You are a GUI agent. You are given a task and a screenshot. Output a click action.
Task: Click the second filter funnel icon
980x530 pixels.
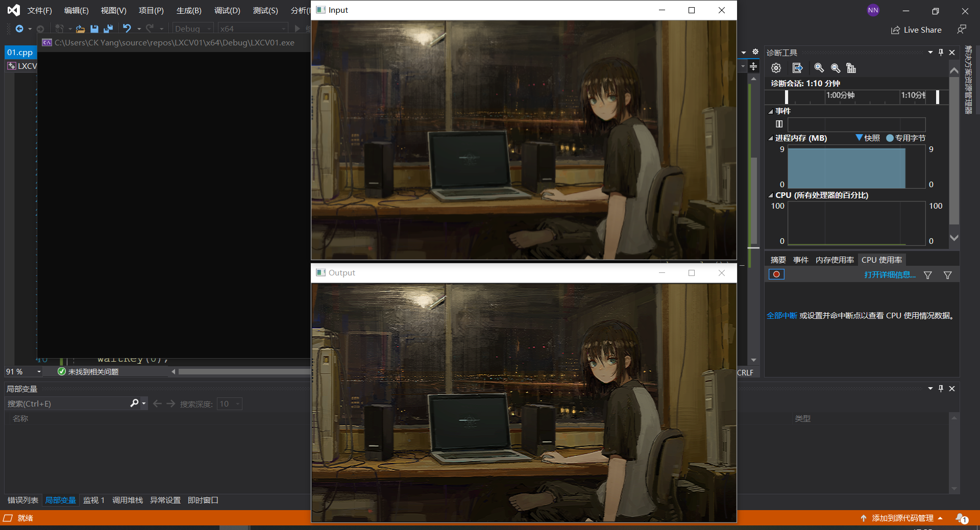click(947, 275)
